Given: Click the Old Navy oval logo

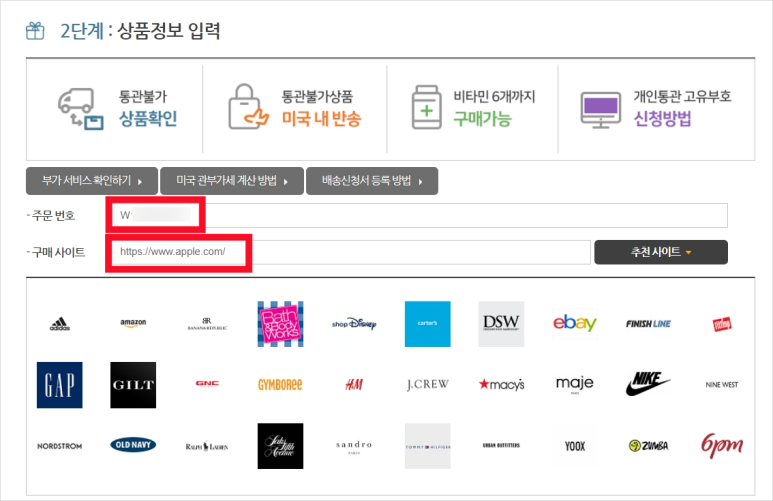Looking at the screenshot, I should (x=133, y=445).
